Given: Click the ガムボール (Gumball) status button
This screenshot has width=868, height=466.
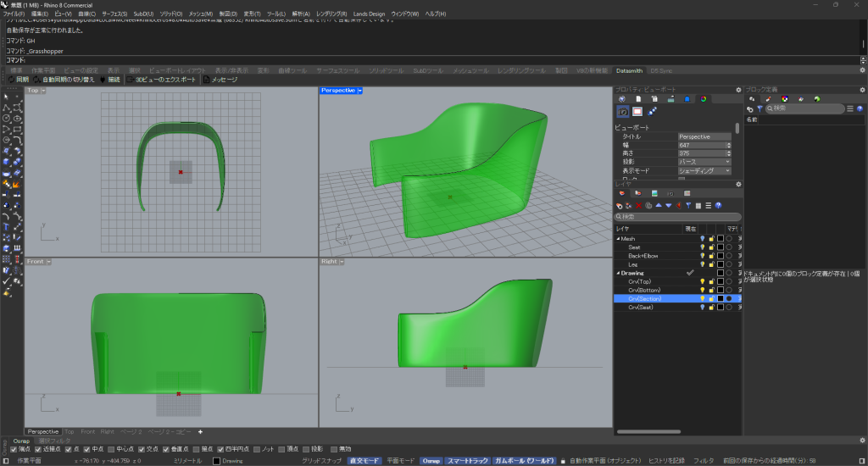Looking at the screenshot, I should (x=524, y=461).
